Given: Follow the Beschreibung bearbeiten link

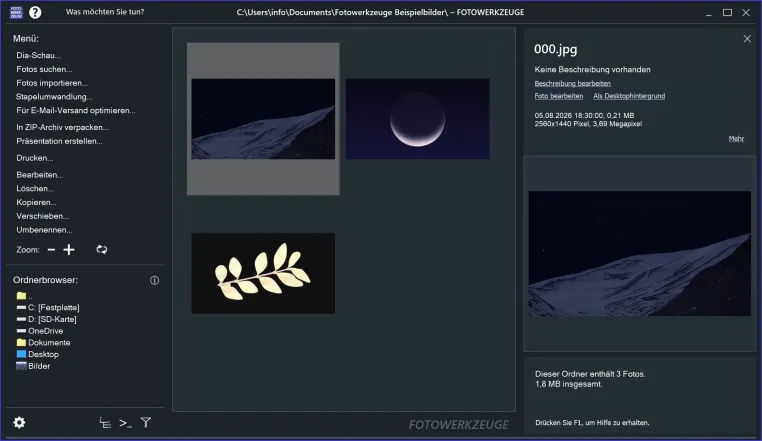Looking at the screenshot, I should (x=572, y=84).
